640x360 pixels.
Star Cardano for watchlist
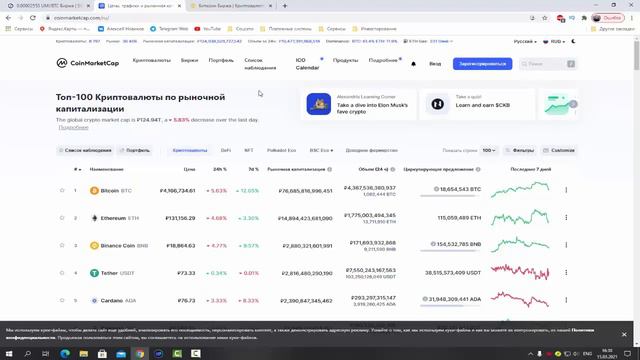pos(62,300)
